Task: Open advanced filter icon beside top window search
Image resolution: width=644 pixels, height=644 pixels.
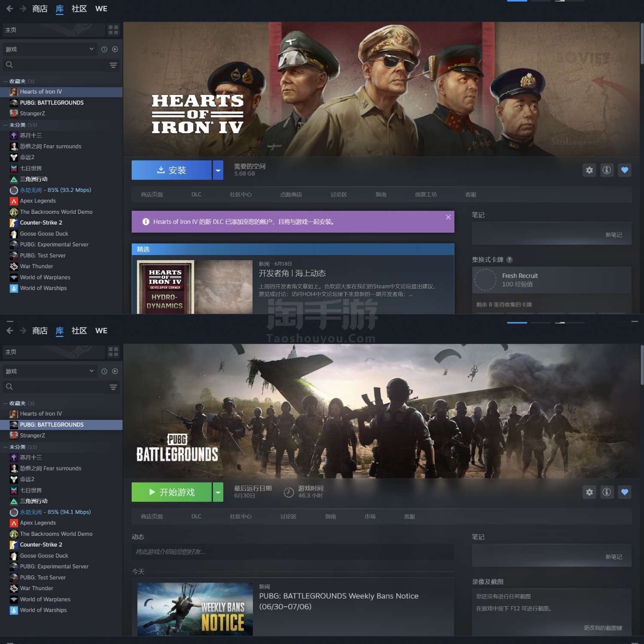Action: tap(113, 65)
